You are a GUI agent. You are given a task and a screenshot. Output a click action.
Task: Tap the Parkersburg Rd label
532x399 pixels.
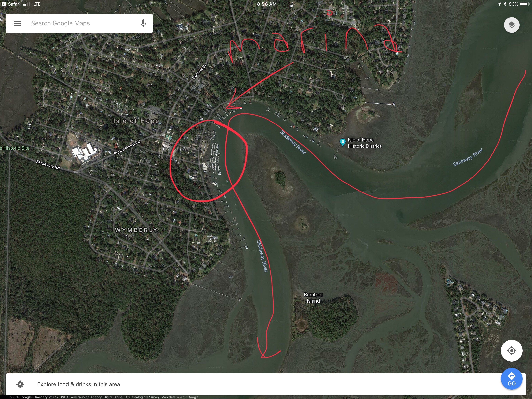click(x=127, y=147)
